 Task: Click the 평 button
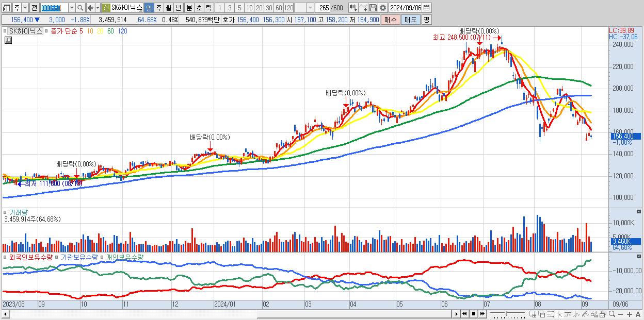(426, 19)
